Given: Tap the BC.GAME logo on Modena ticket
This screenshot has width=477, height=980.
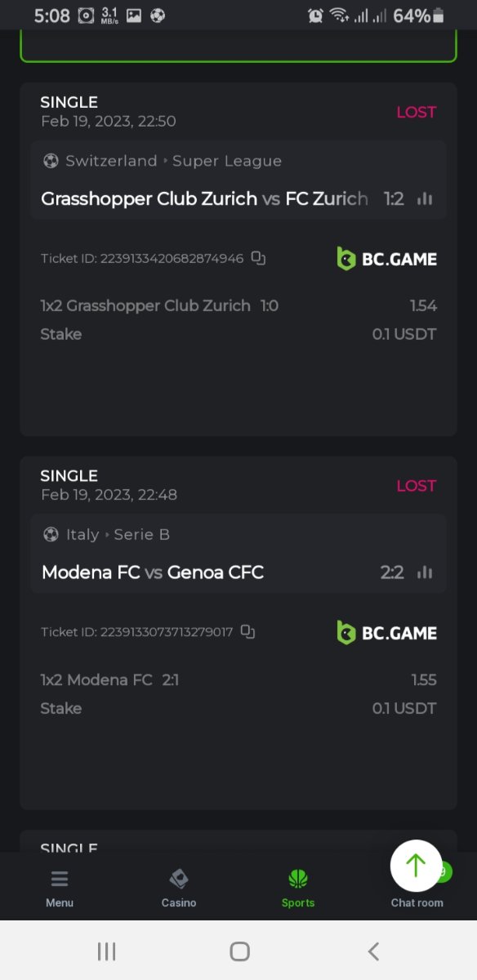Looking at the screenshot, I should tap(387, 633).
